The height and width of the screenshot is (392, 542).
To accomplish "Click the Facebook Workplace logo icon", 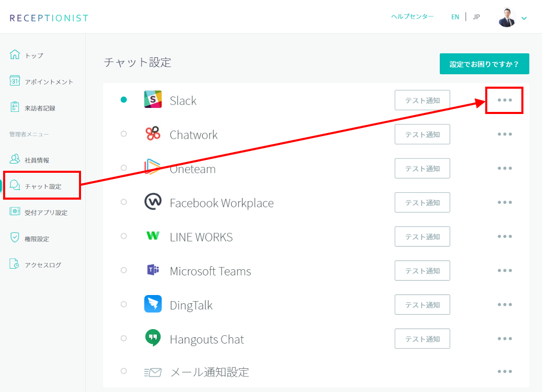I will (153, 202).
